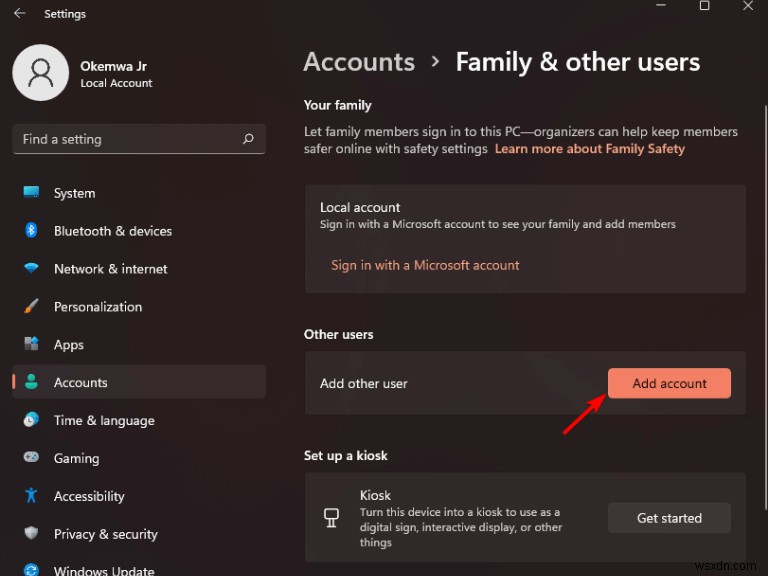The image size is (768, 576).
Task: Go to Network & internet
Action: point(139,269)
